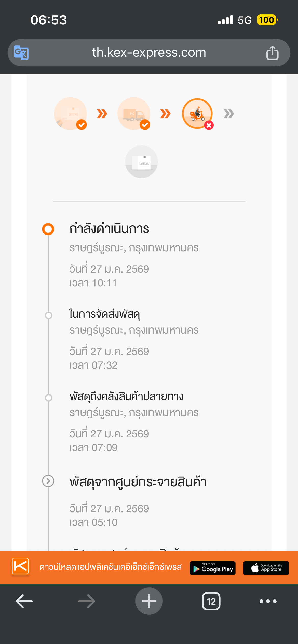Viewport: 298px width, 644px height.
Task: Tap the th.kex-express.com address field
Action: point(149,53)
